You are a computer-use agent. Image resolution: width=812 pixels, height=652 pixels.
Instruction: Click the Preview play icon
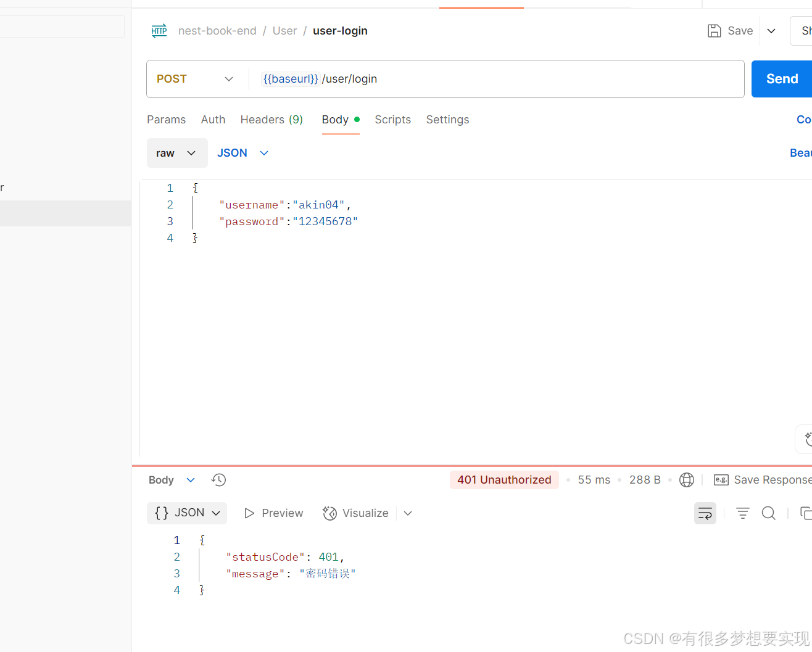click(249, 513)
